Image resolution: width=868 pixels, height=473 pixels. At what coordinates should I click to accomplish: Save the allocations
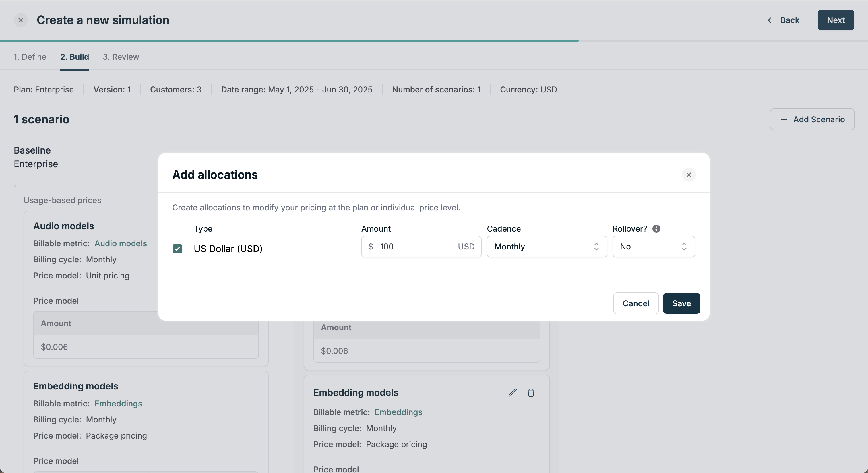(x=681, y=303)
